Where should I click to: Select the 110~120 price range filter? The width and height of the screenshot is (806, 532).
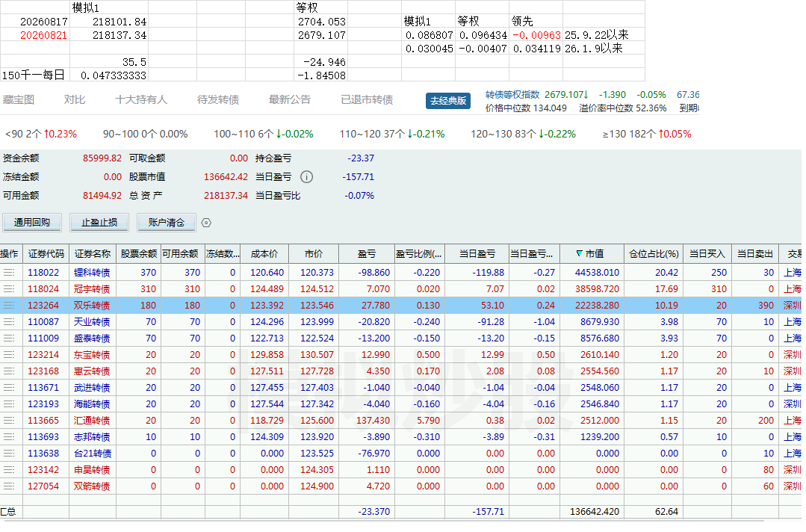[391, 134]
